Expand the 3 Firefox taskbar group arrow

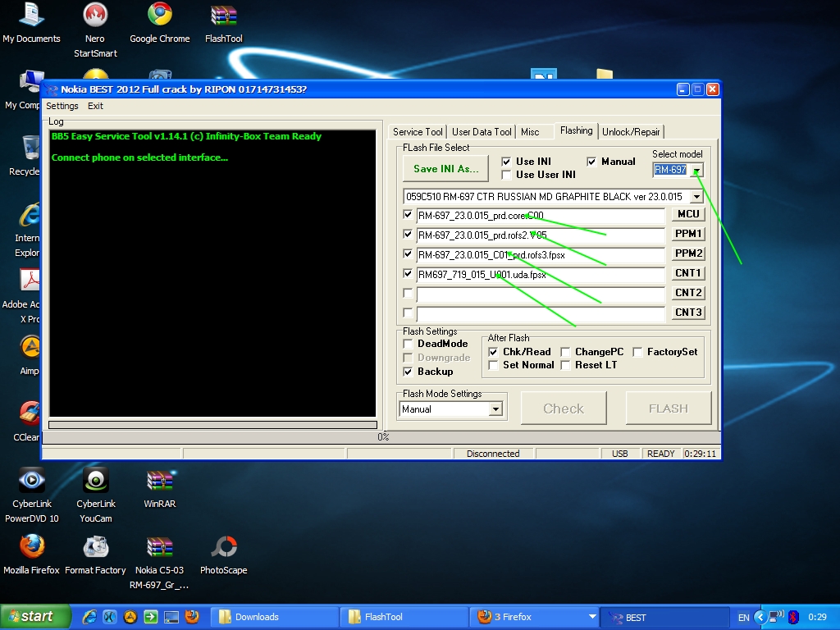click(592, 617)
